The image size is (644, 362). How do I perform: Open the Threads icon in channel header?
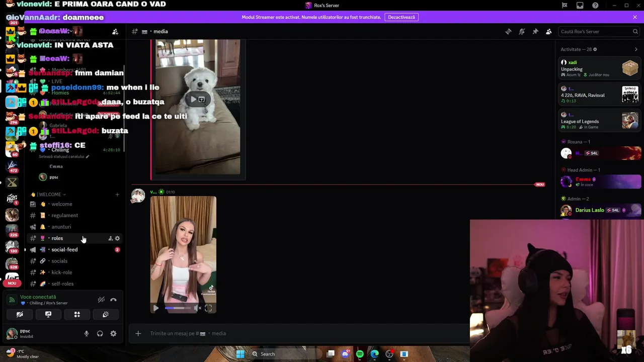(508, 31)
